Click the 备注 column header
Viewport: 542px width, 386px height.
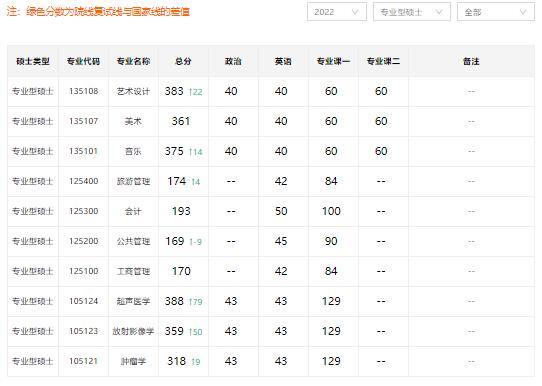pyautogui.click(x=471, y=62)
